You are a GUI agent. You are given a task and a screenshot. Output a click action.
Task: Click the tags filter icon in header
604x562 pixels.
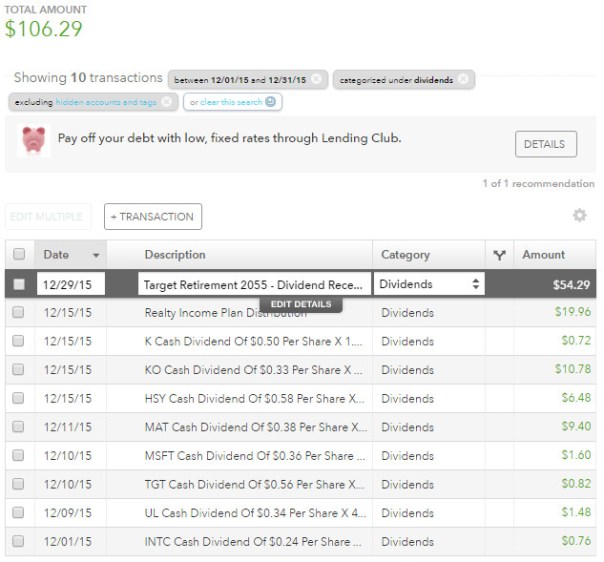click(499, 255)
